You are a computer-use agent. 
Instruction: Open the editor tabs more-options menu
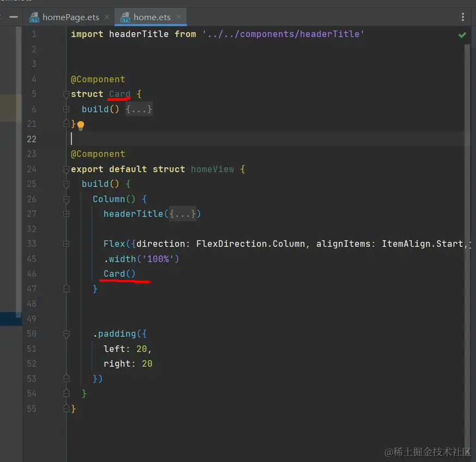click(463, 17)
